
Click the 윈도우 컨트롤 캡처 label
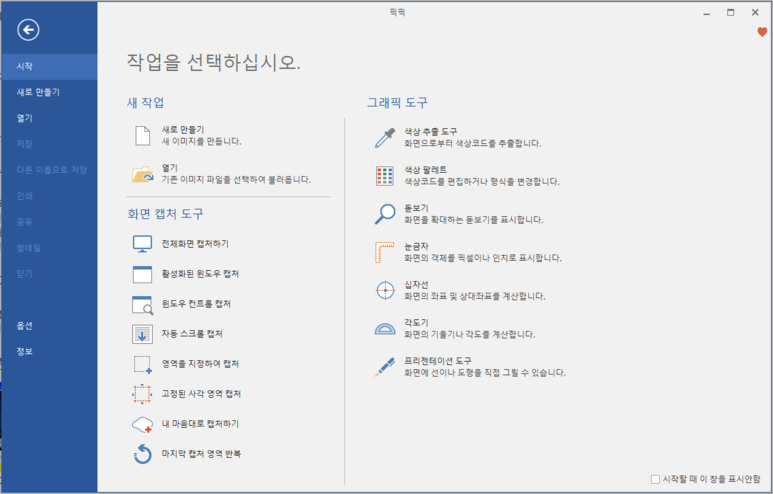(x=196, y=304)
